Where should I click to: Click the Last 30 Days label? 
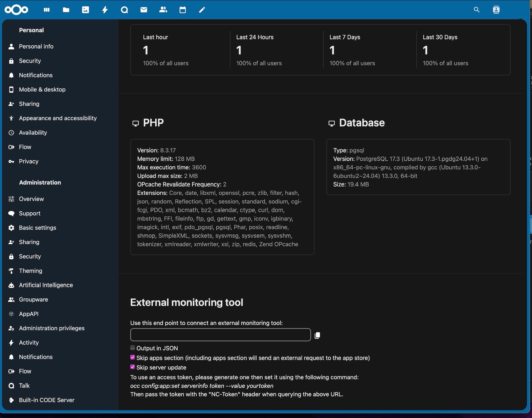coord(440,37)
